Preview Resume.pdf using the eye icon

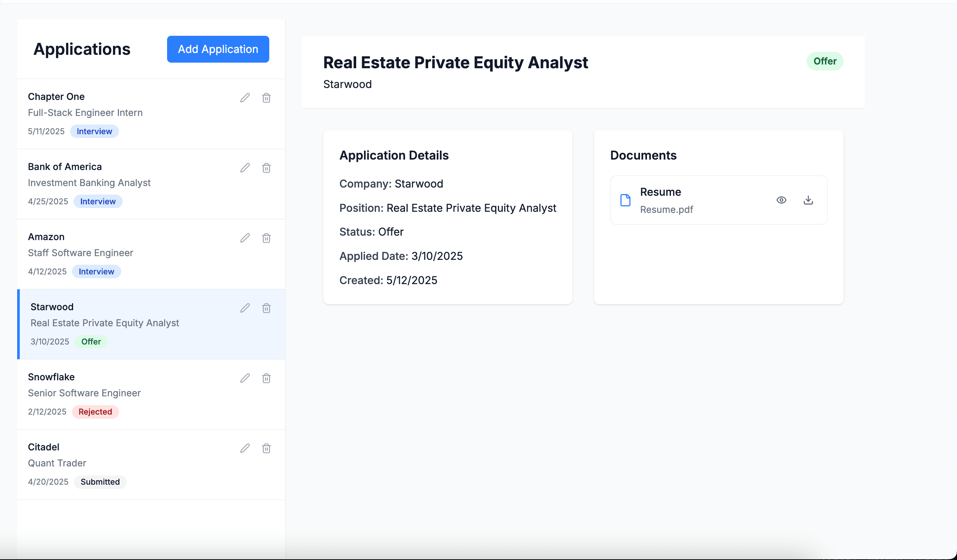781,200
